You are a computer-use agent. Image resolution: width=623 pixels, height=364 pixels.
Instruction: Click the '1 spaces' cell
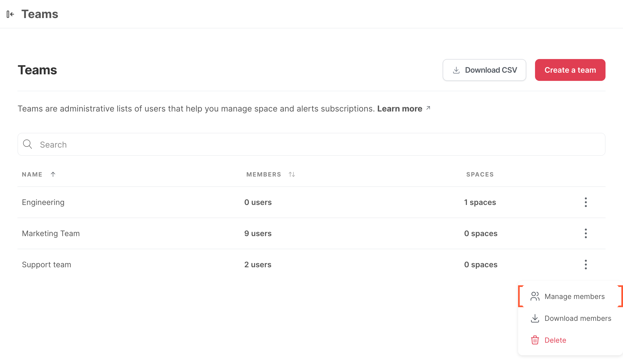pyautogui.click(x=480, y=202)
